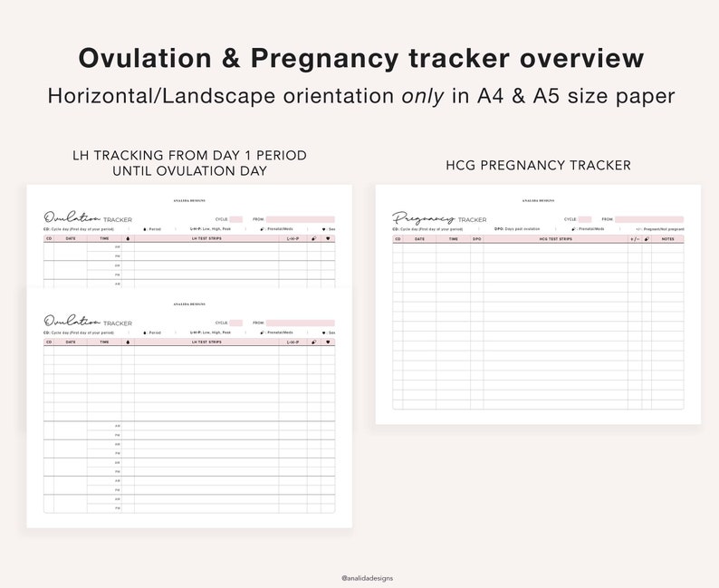719x588 pixels.
Task: Click the 'NOTES' column header on the Pregnancy tracker
Action: [x=668, y=239]
